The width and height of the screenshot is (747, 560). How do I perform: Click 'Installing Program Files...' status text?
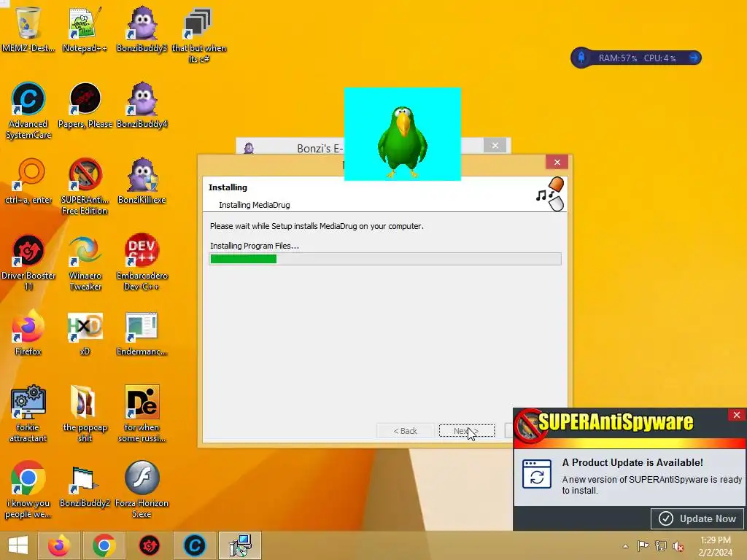(255, 246)
